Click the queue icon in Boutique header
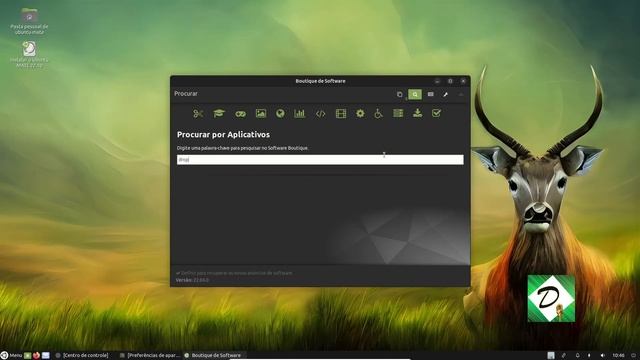Screen dimensions: 640x360 [400, 94]
